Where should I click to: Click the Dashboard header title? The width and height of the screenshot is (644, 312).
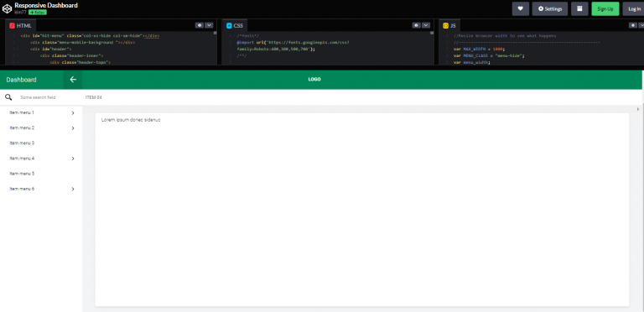(21, 80)
